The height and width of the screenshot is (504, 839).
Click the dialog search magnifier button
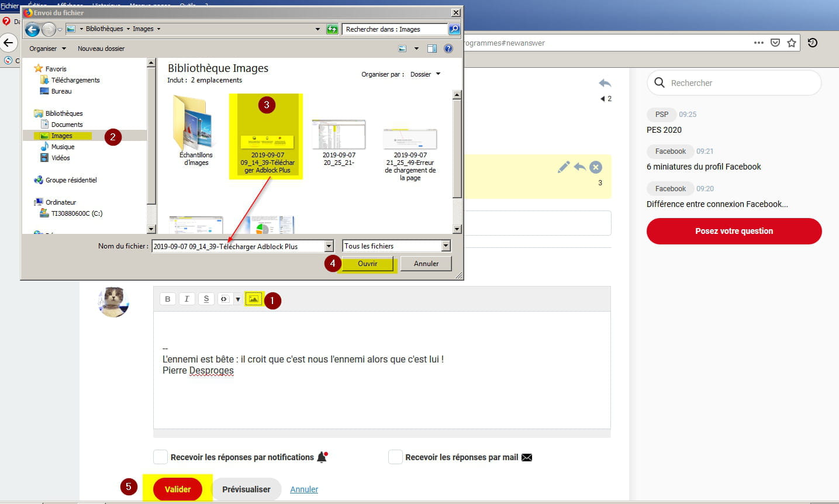(454, 29)
